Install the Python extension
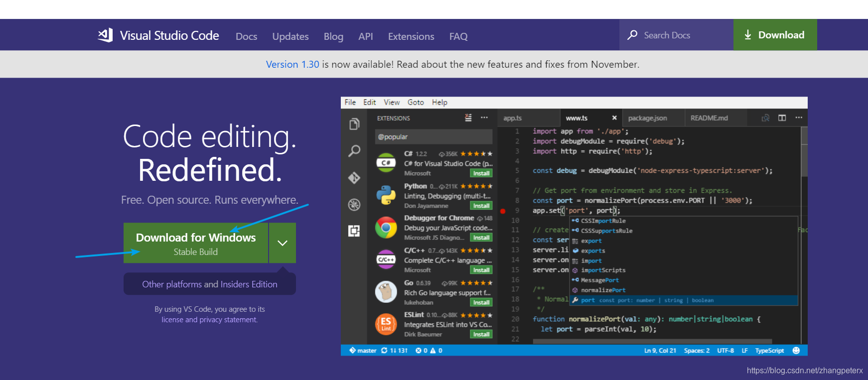The height and width of the screenshot is (380, 868). [x=481, y=206]
